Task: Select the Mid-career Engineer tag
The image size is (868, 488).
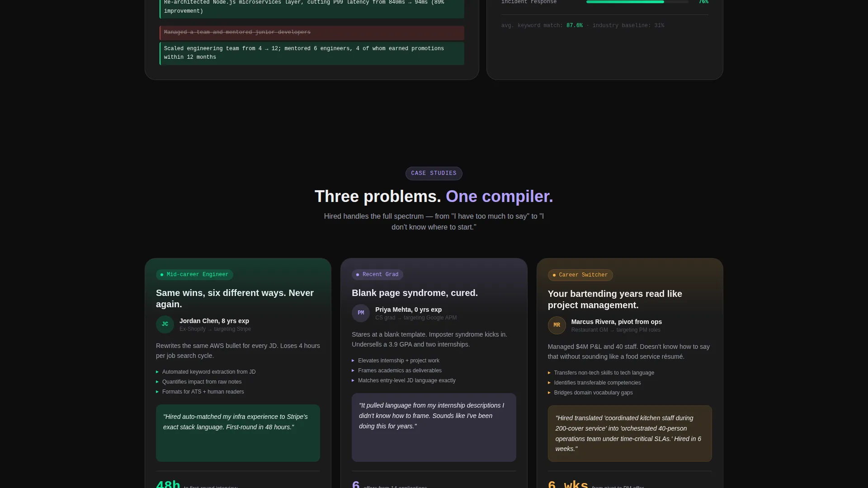Action: (194, 275)
